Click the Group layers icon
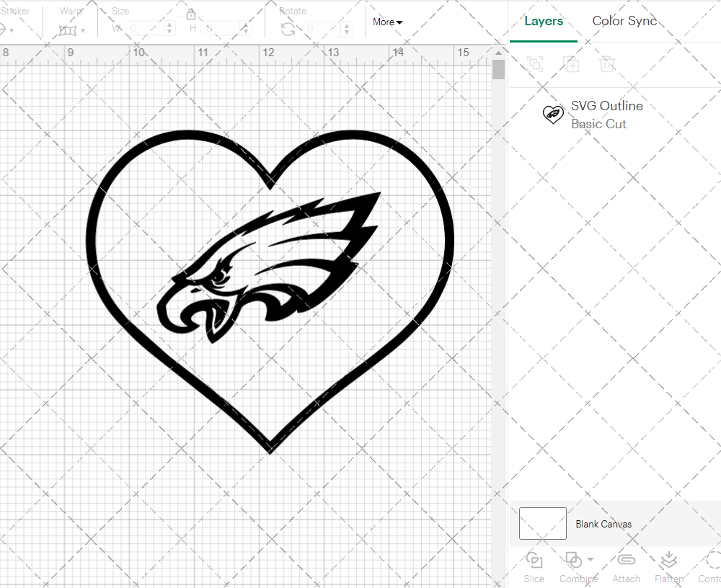 point(535,64)
